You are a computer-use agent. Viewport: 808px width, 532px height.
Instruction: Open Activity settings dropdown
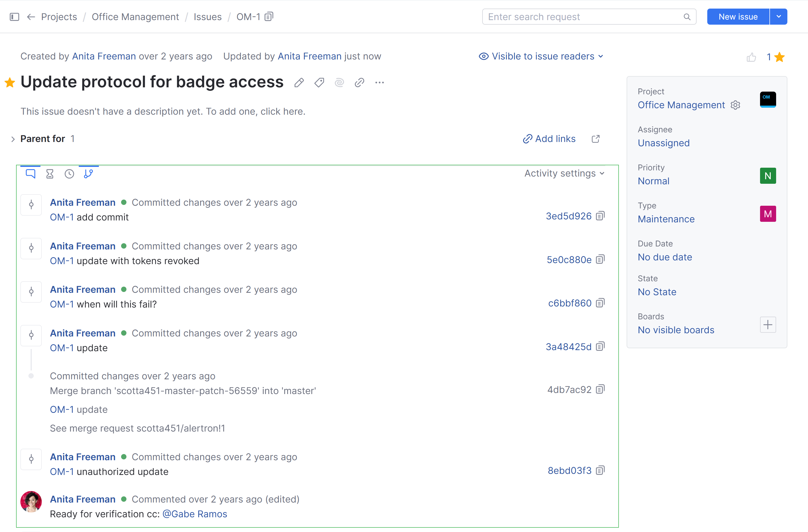point(564,174)
